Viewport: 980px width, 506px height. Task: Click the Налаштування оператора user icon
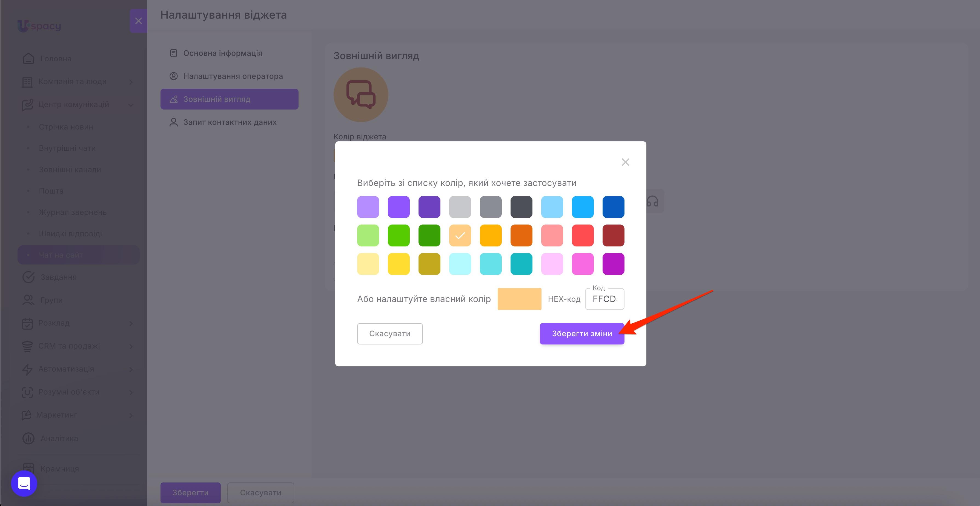click(x=173, y=76)
